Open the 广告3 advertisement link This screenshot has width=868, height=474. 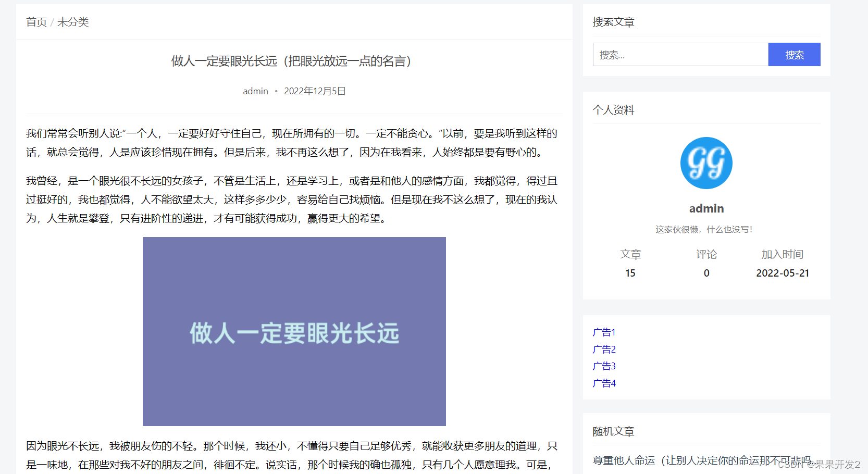coord(604,366)
